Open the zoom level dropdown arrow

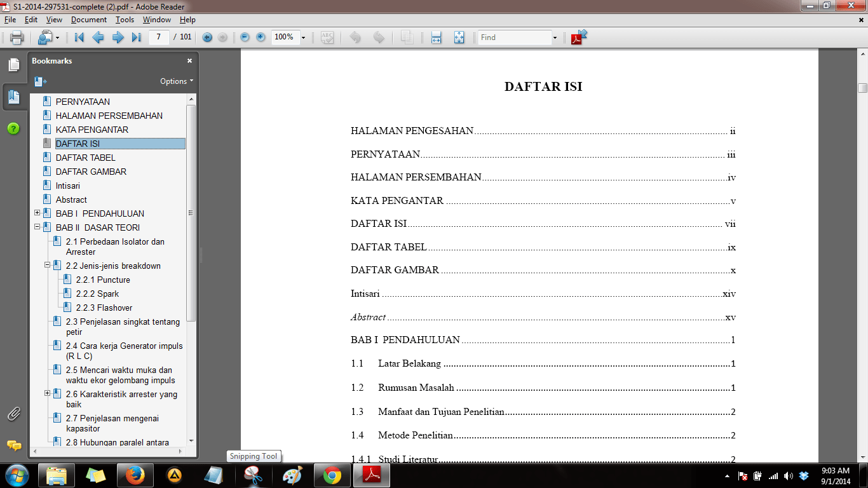[x=303, y=37]
